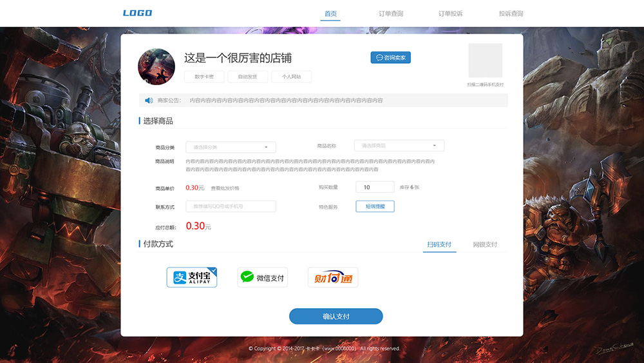Image resolution: width=644 pixels, height=363 pixels.
Task: Open the 商品名称 dropdown
Action: (399, 146)
